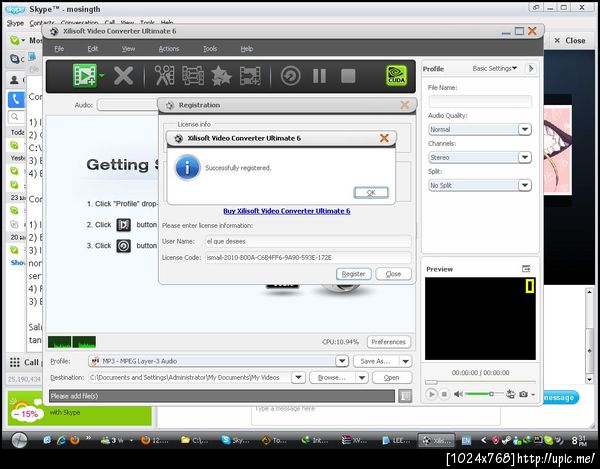
Task: Click Stop in Preview panel
Action: [x=444, y=394]
